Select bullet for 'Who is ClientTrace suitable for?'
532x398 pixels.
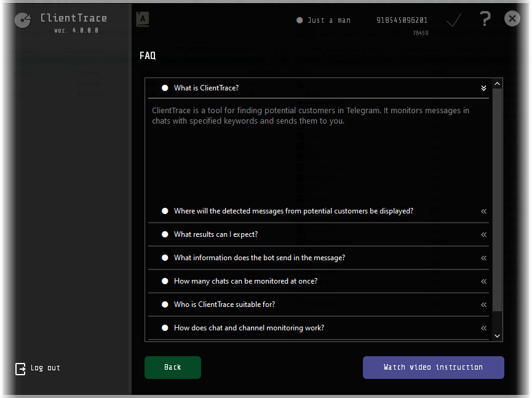point(165,304)
